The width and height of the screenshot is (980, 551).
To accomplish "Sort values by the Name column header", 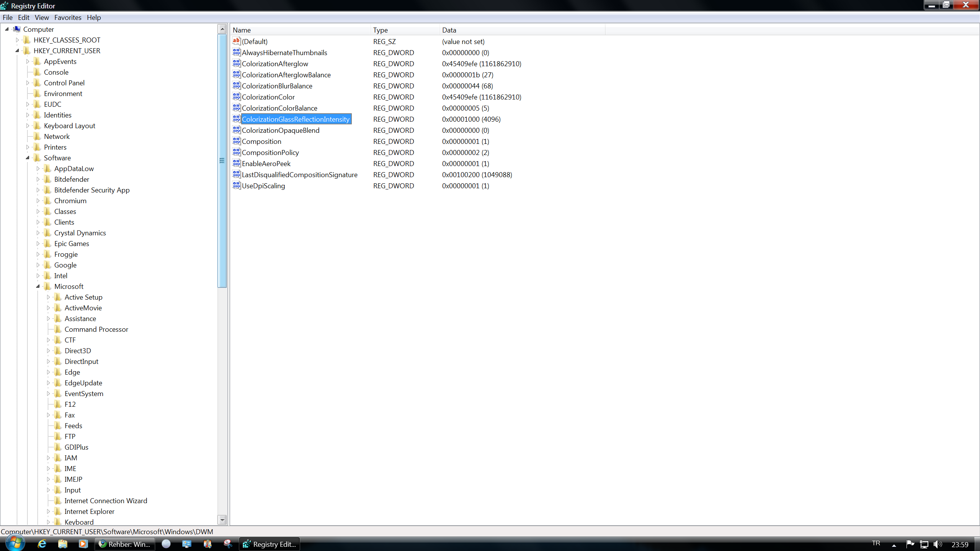I will [x=301, y=30].
